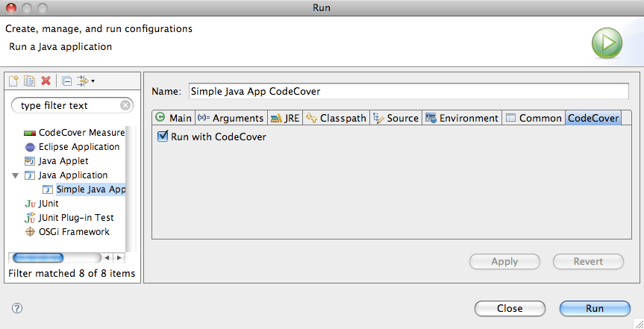644x329 pixels.
Task: Collapse the Java Application tree node
Action: [16, 175]
